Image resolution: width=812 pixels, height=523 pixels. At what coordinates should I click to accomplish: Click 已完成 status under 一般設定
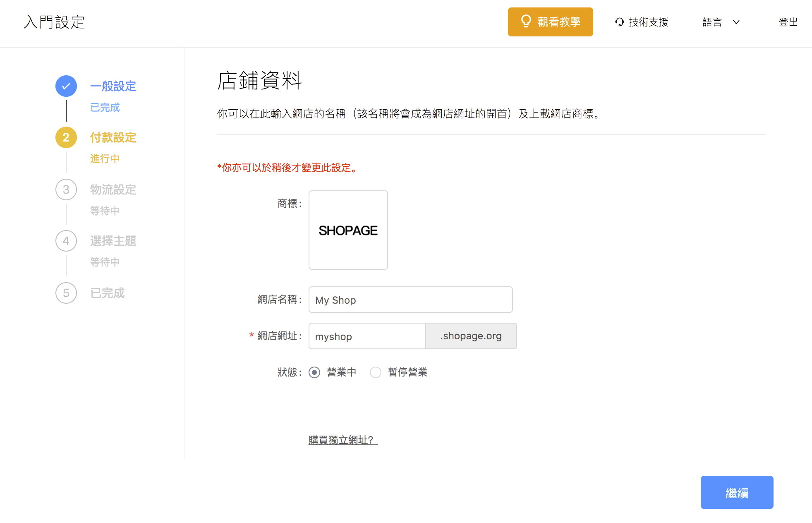pos(105,108)
